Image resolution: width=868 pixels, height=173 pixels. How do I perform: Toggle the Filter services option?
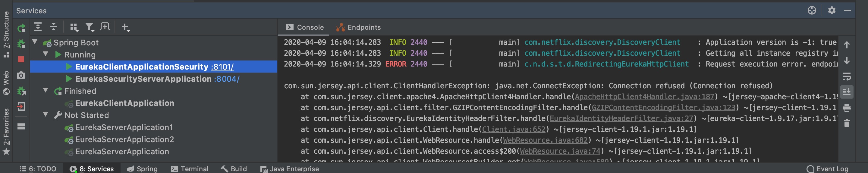[89, 27]
